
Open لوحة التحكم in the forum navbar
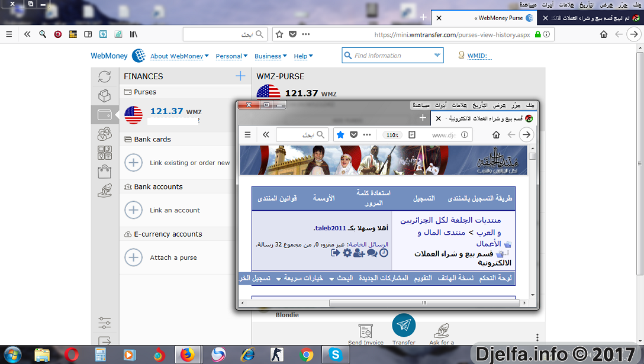point(495,278)
